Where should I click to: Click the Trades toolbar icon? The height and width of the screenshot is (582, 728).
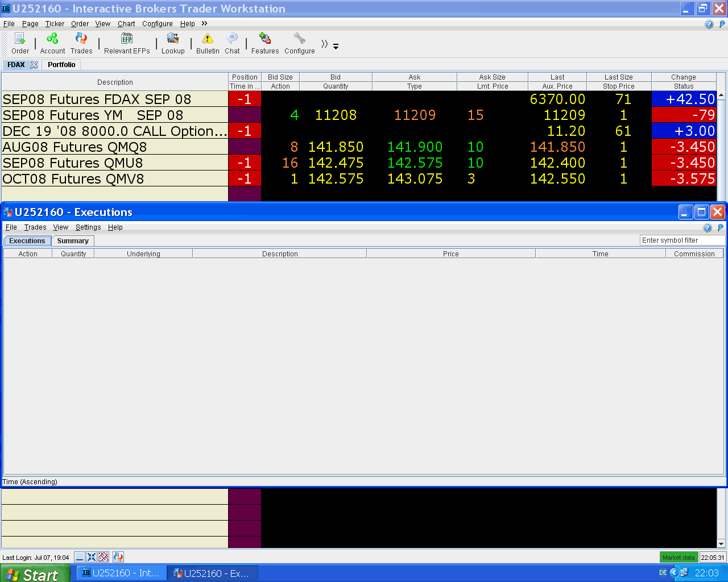[81, 43]
